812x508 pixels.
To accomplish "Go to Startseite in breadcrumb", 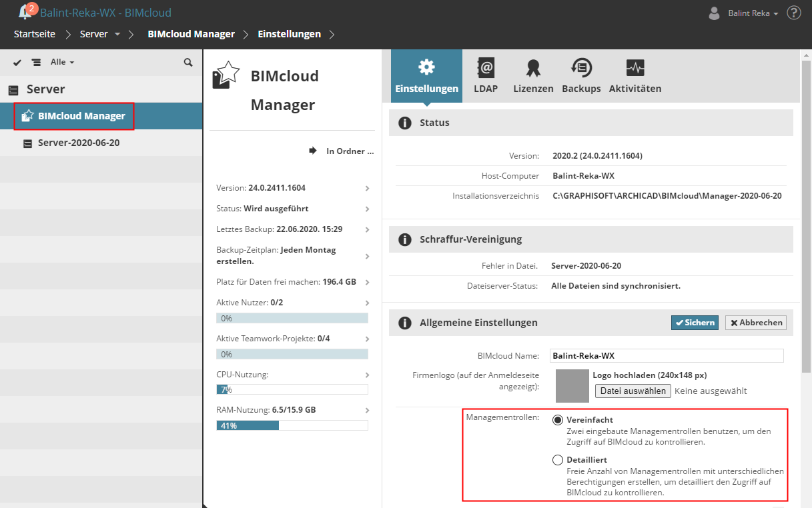I will pyautogui.click(x=35, y=34).
